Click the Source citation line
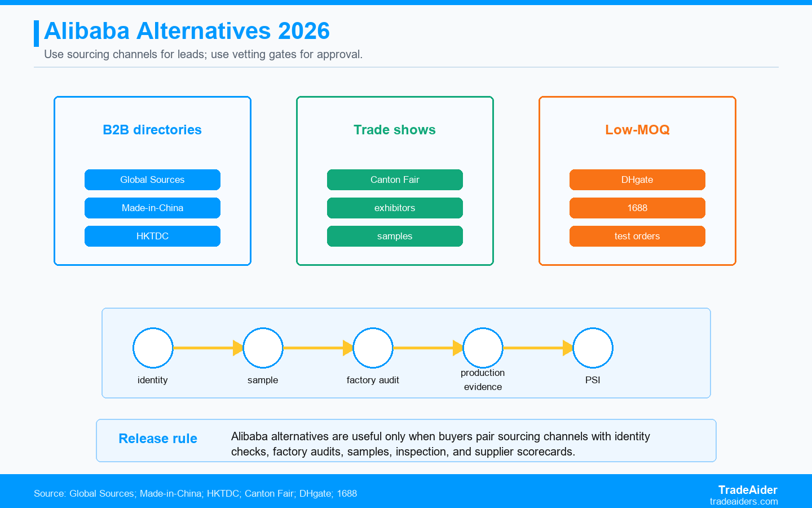Viewport: 812px width, 508px height. 195,493
